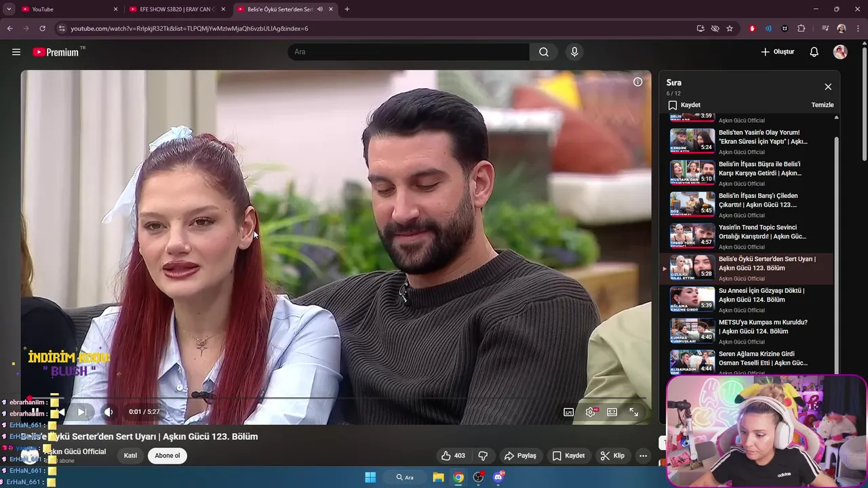Clear the queue with Temizle
Viewport: 868px width, 488px height.
823,105
